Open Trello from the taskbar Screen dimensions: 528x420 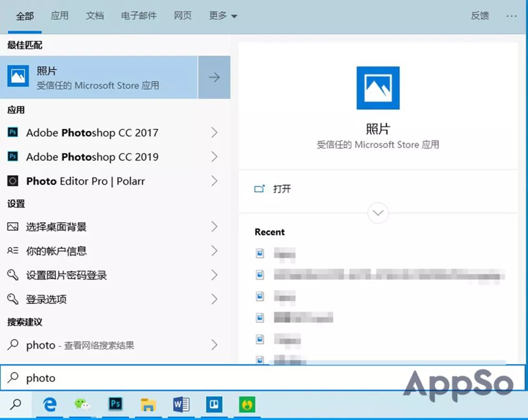(x=214, y=404)
